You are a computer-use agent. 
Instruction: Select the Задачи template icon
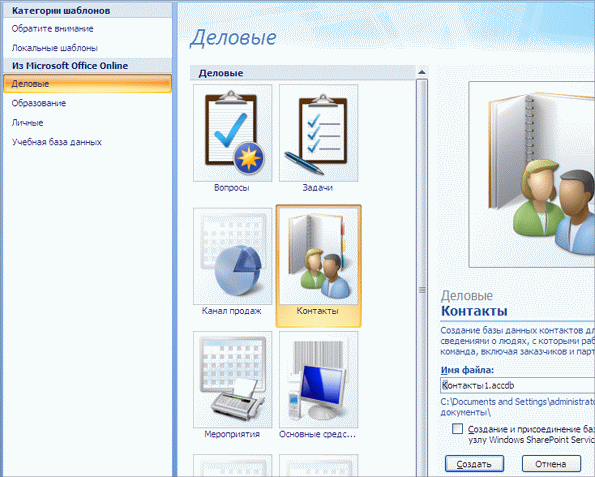318,133
